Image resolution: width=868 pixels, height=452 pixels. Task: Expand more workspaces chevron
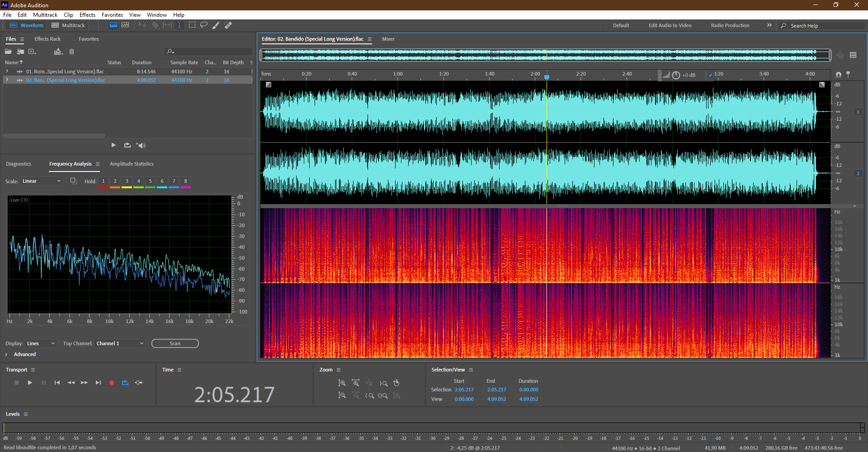tap(769, 25)
